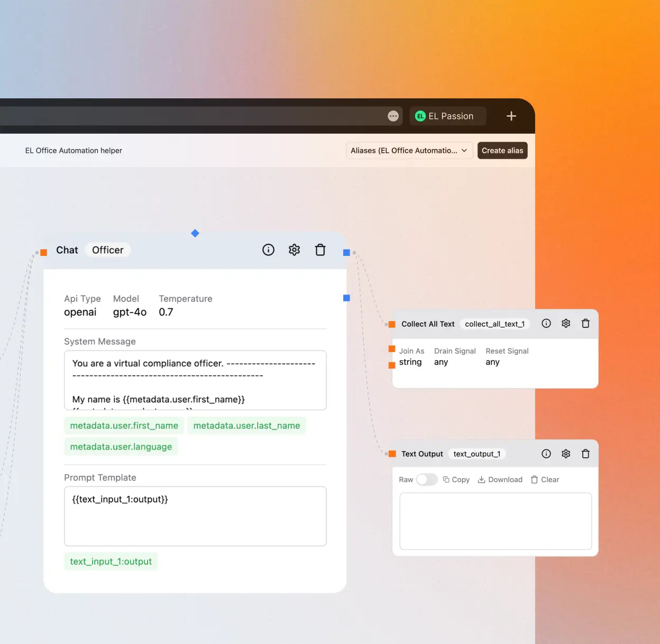Screen dimensions: 660x644
Task: Copy the text output contents
Action: (456, 480)
